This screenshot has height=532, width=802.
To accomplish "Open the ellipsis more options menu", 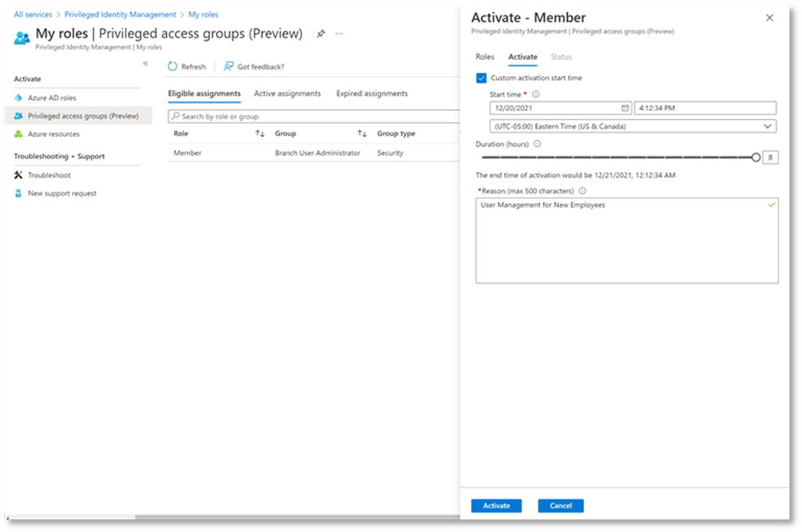I will pyautogui.click(x=339, y=33).
